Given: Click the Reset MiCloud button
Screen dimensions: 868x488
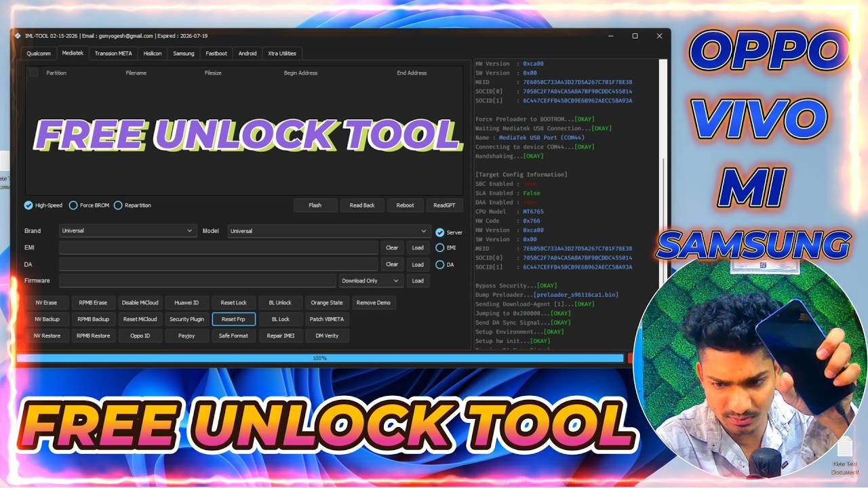Looking at the screenshot, I should pyautogui.click(x=140, y=319).
